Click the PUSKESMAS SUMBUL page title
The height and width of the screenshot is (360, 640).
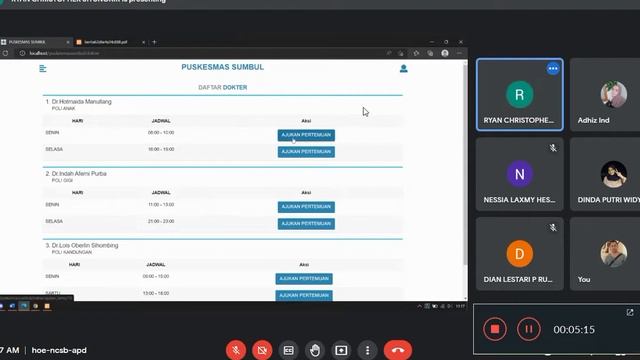tap(222, 67)
